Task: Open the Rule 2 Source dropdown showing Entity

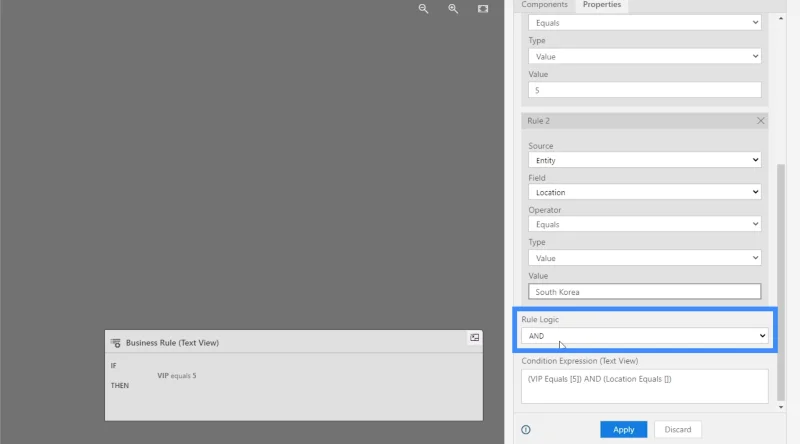Action: pos(645,160)
